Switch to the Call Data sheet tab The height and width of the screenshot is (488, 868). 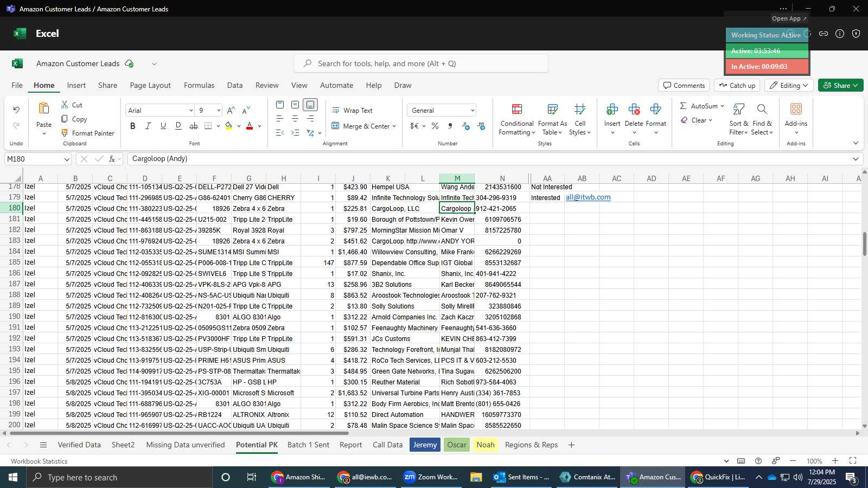(388, 445)
